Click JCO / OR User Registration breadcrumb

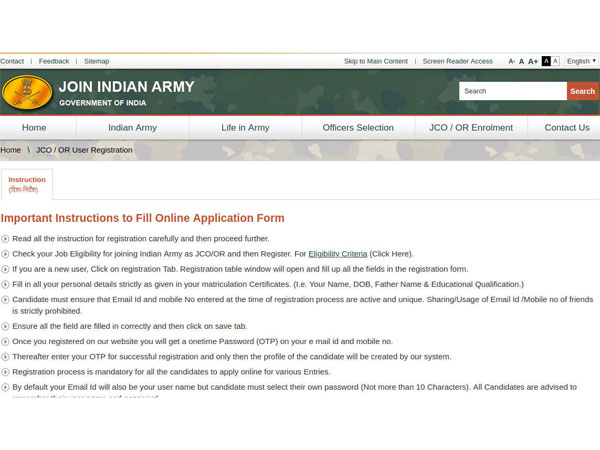[x=84, y=150]
